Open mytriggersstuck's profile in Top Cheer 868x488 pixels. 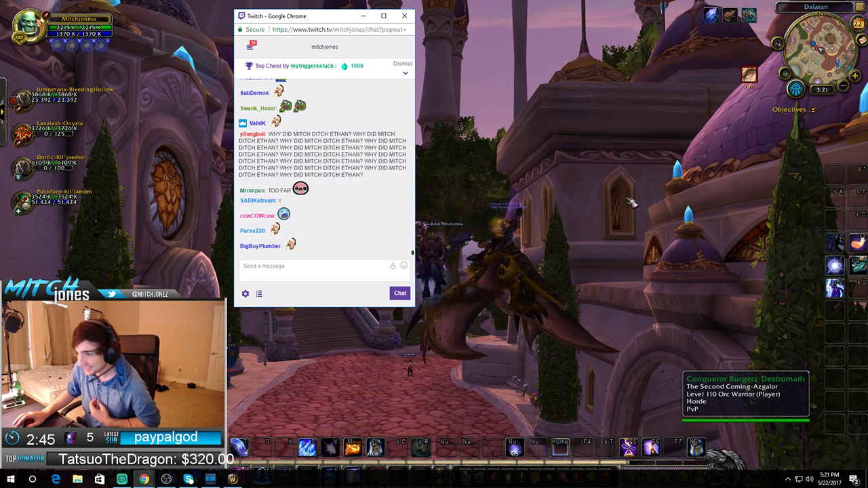[x=312, y=66]
